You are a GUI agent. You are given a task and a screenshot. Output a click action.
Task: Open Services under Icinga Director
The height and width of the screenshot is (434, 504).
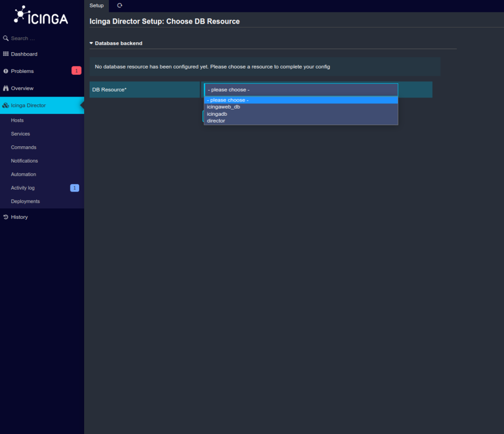click(42, 134)
